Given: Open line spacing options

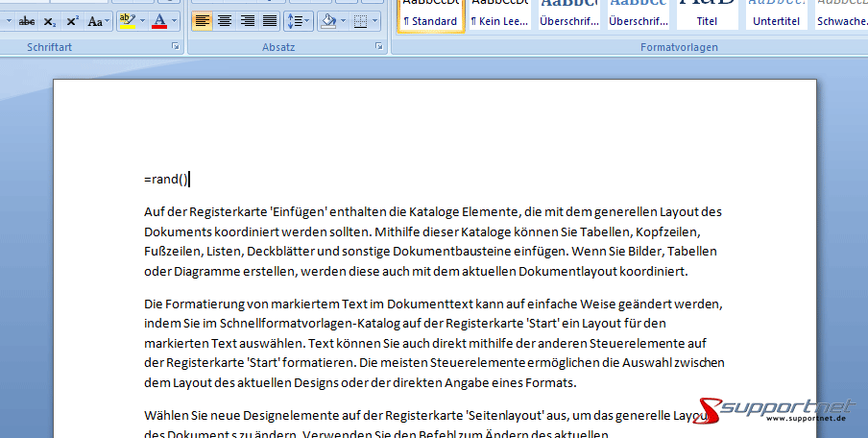Looking at the screenshot, I should click(x=299, y=20).
